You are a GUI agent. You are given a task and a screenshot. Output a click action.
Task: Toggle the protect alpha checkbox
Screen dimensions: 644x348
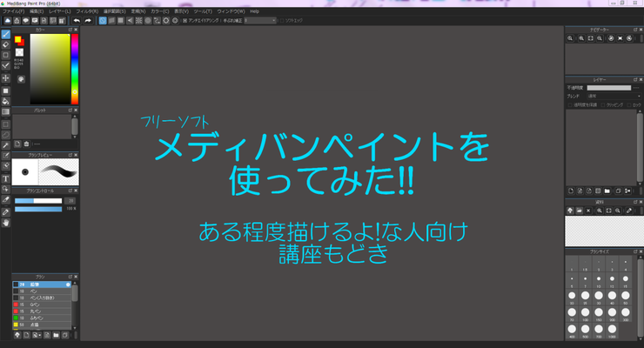coord(570,105)
